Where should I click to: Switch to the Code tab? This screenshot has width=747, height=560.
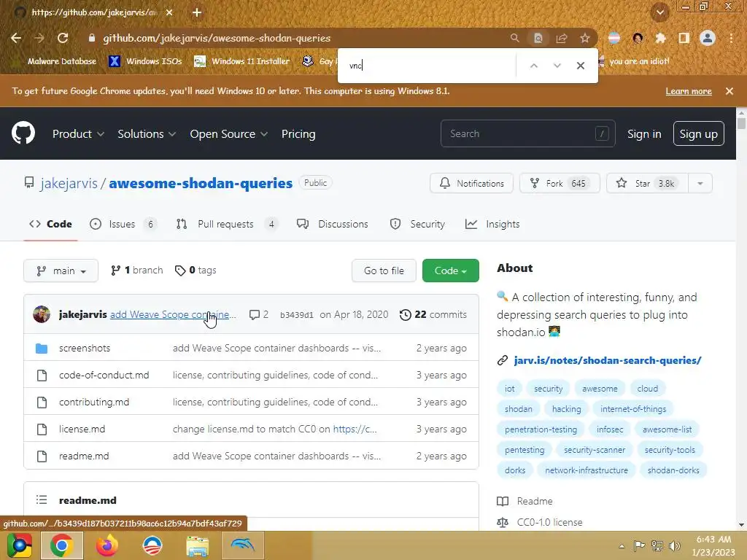(50, 224)
